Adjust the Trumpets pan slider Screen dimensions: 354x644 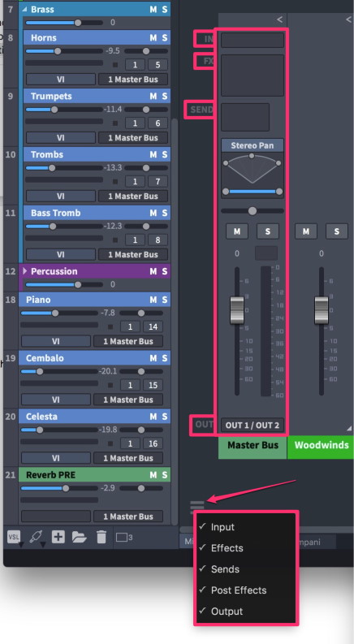coord(146,110)
